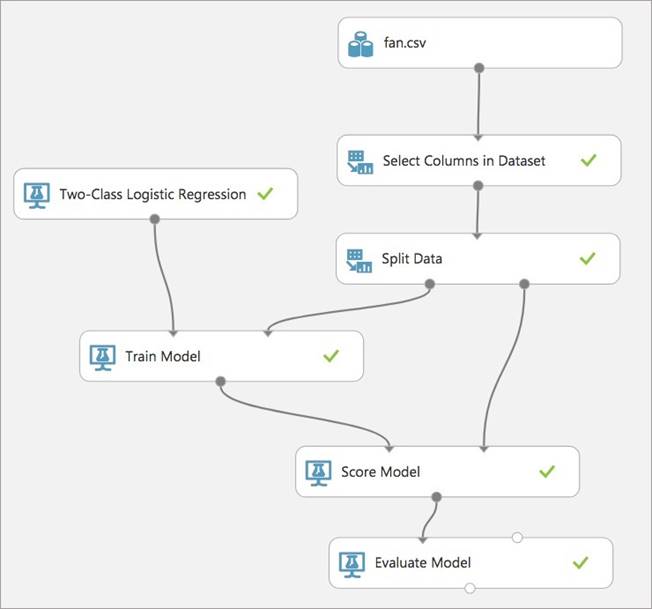Image resolution: width=652 pixels, height=609 pixels.
Task: Click the green checkmark on Train Model
Action: (x=331, y=356)
